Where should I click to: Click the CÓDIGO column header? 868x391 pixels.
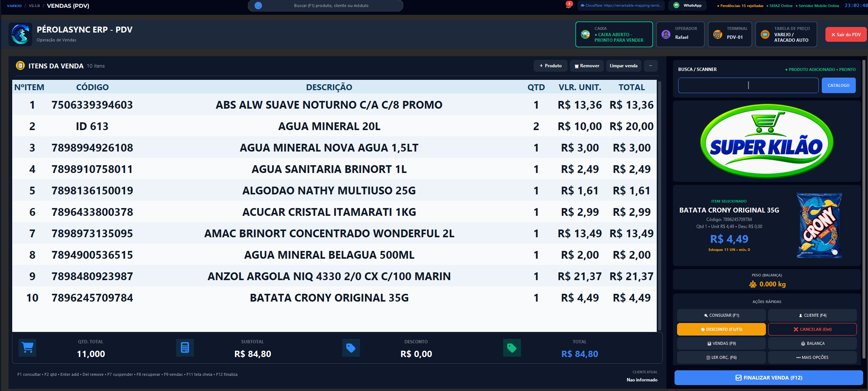[92, 87]
